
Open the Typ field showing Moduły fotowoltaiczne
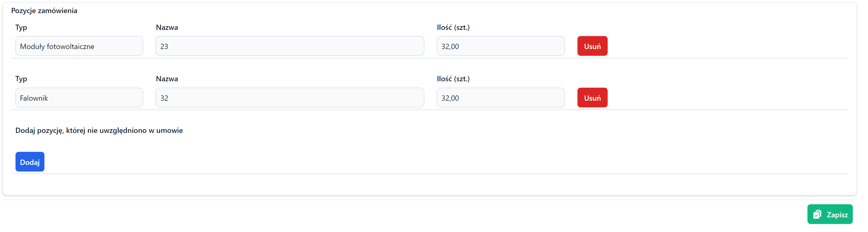79,46
